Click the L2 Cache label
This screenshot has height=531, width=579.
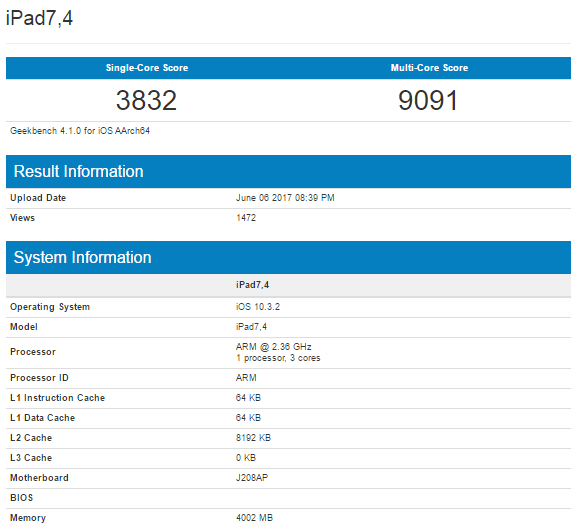pos(31,438)
